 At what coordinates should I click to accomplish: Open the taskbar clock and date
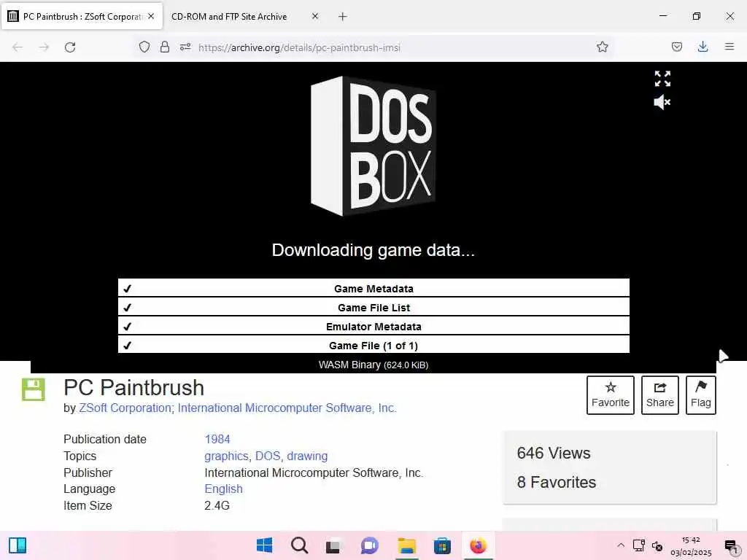pyautogui.click(x=691, y=546)
